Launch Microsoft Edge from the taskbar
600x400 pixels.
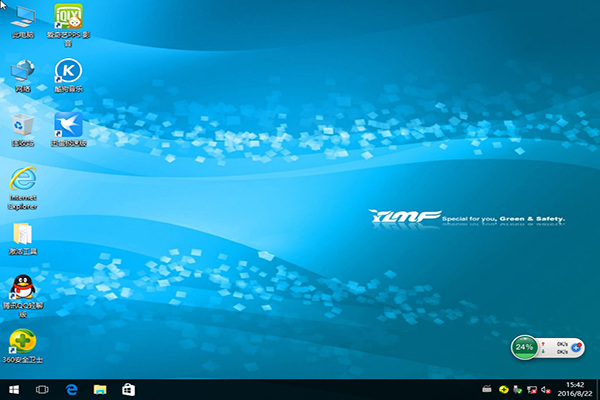[x=72, y=390]
